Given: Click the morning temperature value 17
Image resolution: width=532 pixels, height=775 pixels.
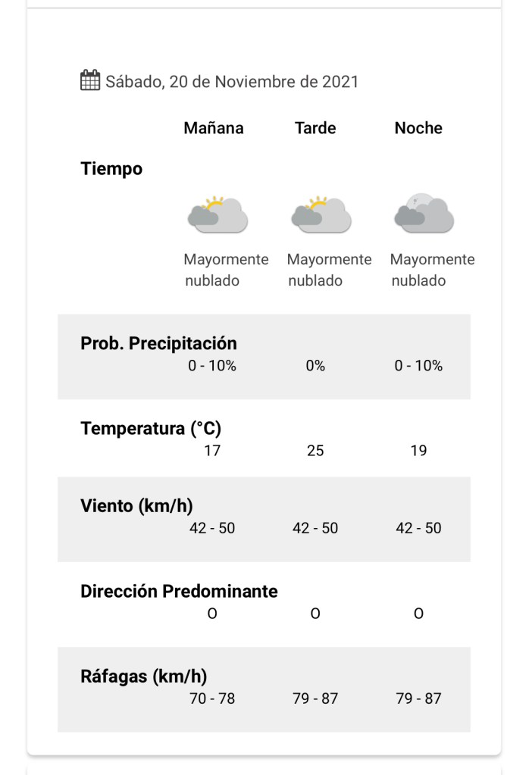Looking at the screenshot, I should [x=212, y=451].
